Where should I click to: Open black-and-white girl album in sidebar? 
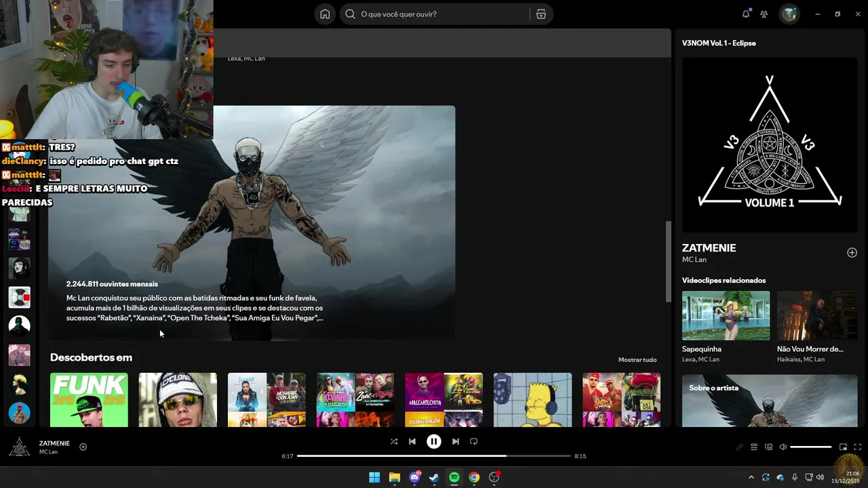pos(19,268)
